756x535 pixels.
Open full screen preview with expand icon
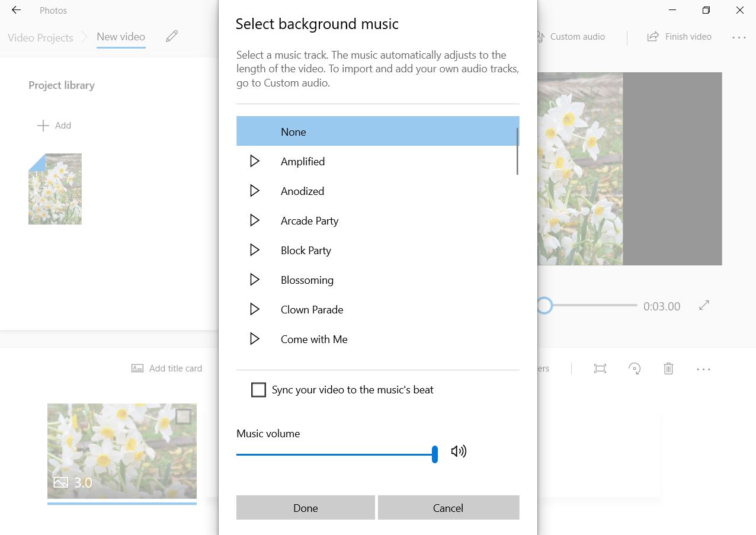(x=704, y=306)
